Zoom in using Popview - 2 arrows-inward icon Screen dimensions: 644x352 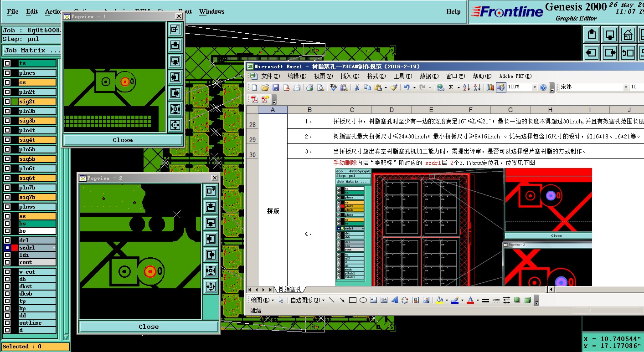pyautogui.click(x=211, y=270)
